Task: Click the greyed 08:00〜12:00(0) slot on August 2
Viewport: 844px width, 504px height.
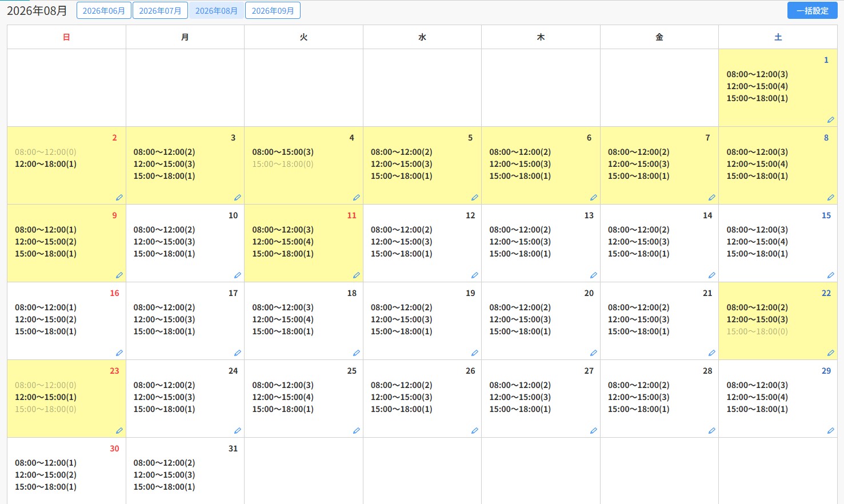Action: point(46,152)
